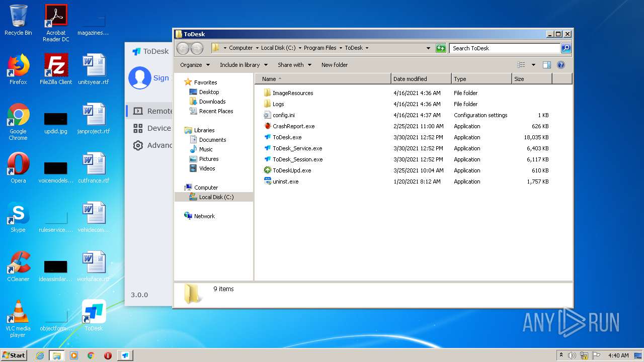Open FileZilla Client desktop shortcut
644x362 pixels.
click(x=56, y=69)
